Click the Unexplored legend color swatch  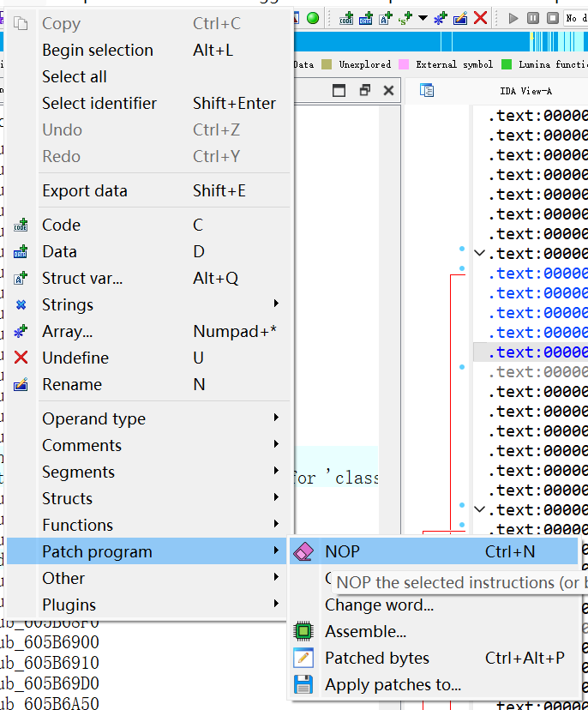pyautogui.click(x=327, y=64)
